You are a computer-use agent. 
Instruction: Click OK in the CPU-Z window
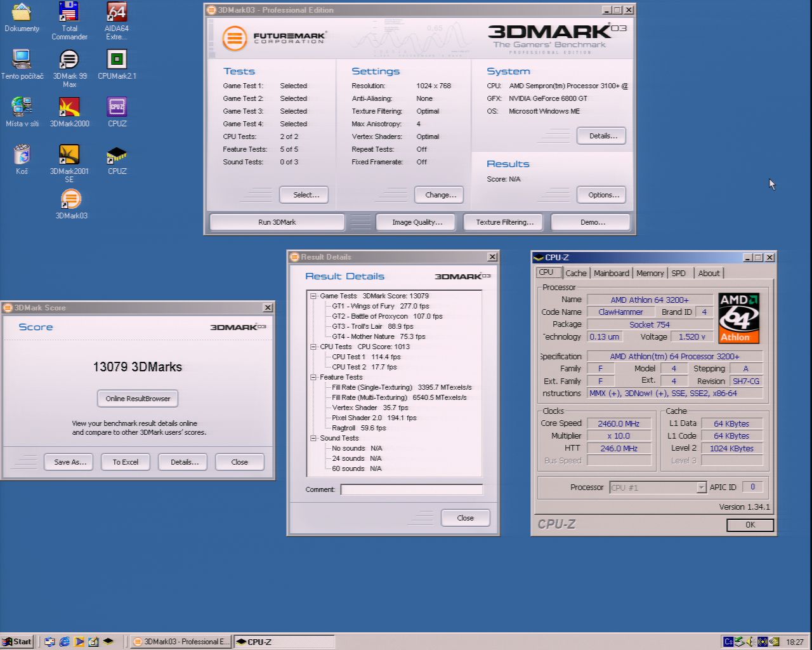pyautogui.click(x=750, y=525)
